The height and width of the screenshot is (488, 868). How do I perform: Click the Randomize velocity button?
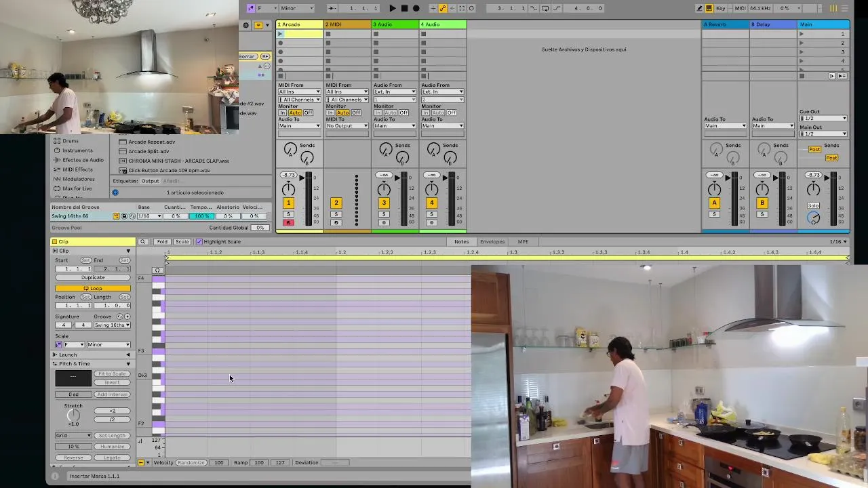point(191,463)
